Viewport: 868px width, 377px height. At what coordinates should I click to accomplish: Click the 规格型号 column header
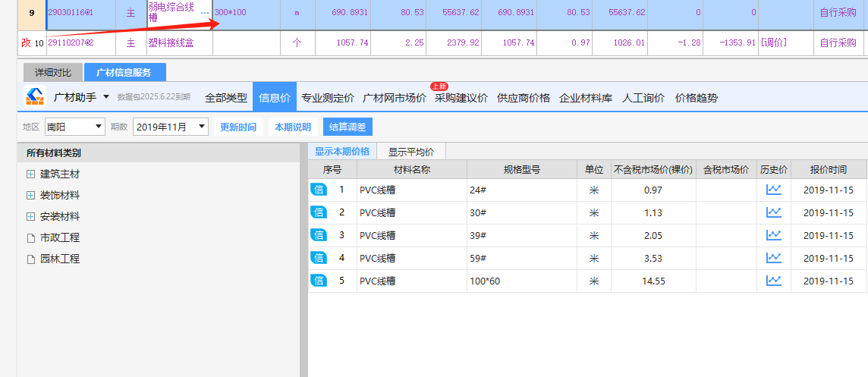point(522,170)
